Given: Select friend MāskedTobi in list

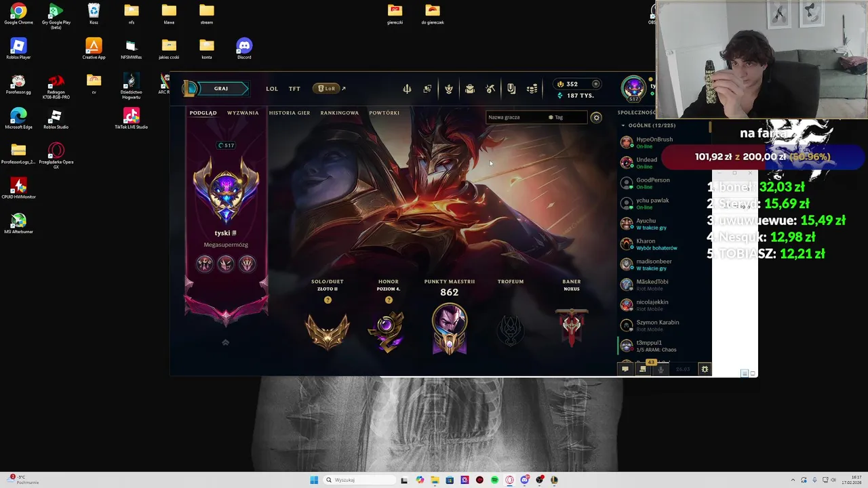Looking at the screenshot, I should (663, 285).
